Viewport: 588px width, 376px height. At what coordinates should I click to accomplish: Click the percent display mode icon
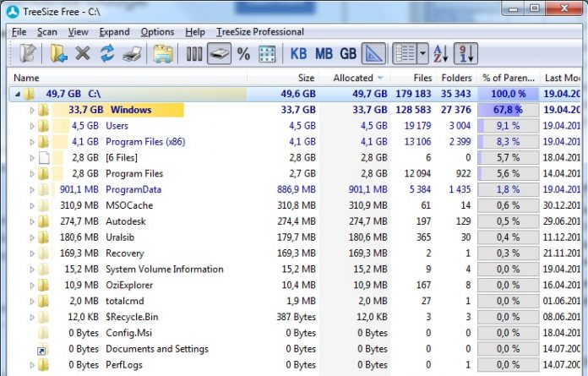coord(243,54)
